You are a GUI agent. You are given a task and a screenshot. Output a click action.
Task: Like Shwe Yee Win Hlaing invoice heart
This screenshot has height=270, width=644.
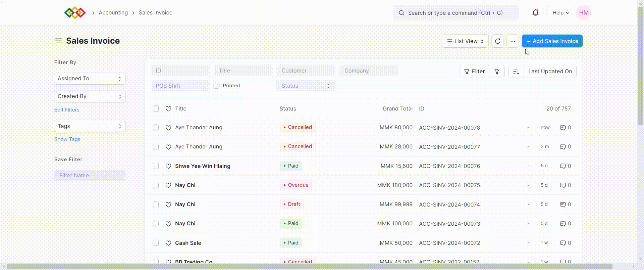(x=168, y=166)
